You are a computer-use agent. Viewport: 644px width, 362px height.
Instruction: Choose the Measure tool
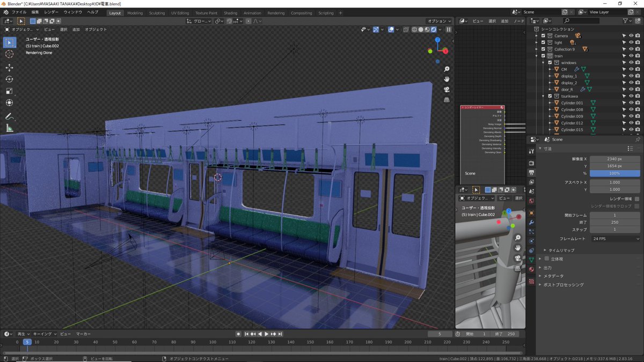point(9,128)
